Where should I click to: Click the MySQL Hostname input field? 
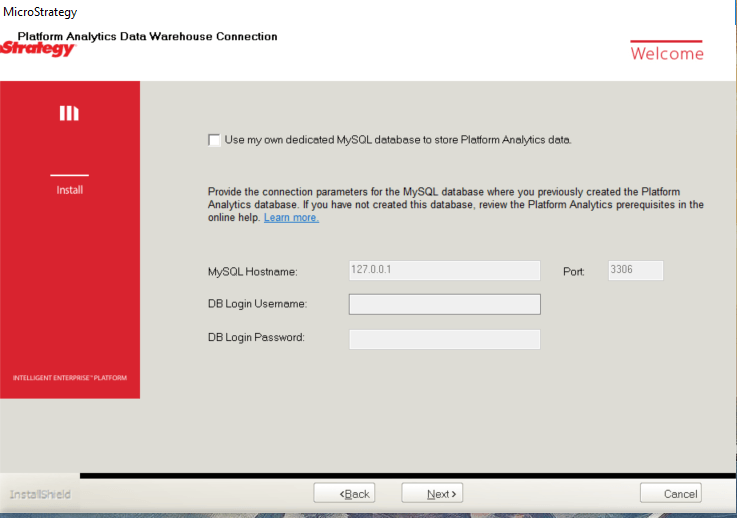click(x=444, y=270)
